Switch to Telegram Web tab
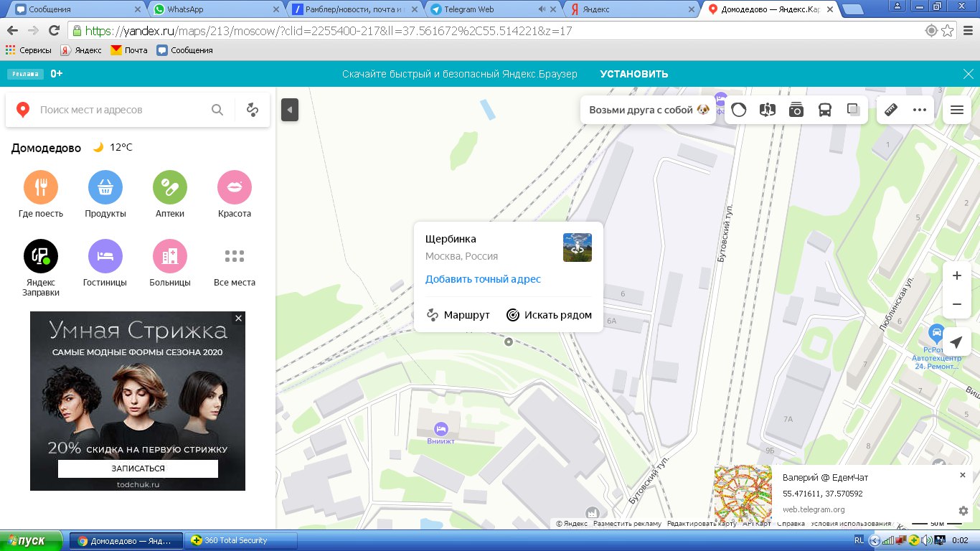 tap(490, 9)
